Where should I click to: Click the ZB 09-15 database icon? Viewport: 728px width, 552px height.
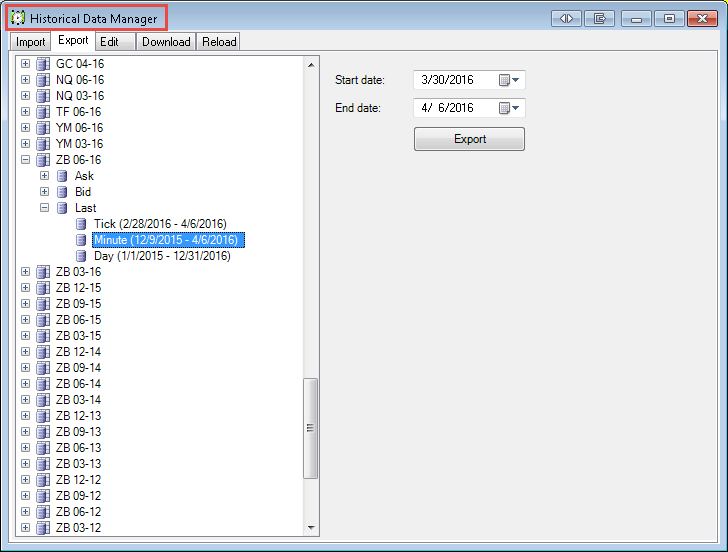tap(43, 304)
